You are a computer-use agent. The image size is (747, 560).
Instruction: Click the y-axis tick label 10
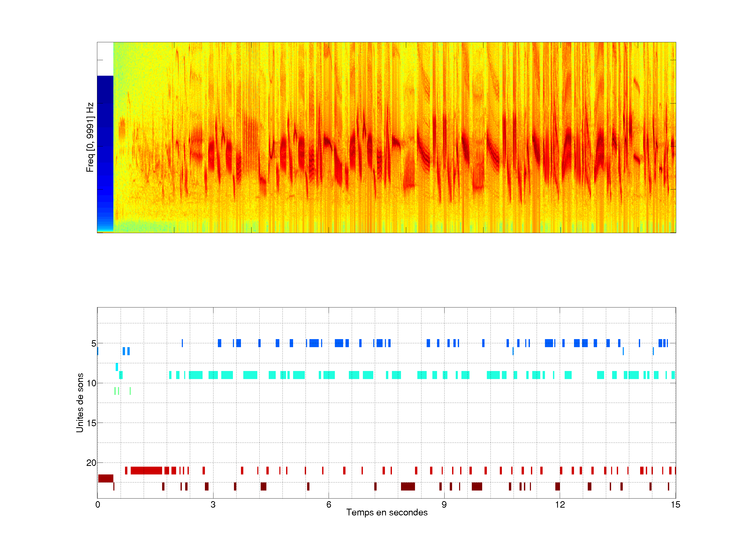tap(91, 383)
